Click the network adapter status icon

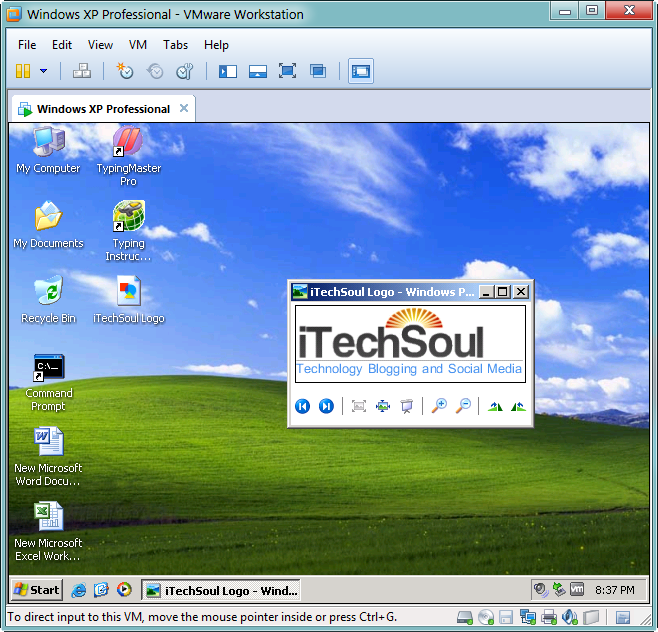tap(527, 617)
